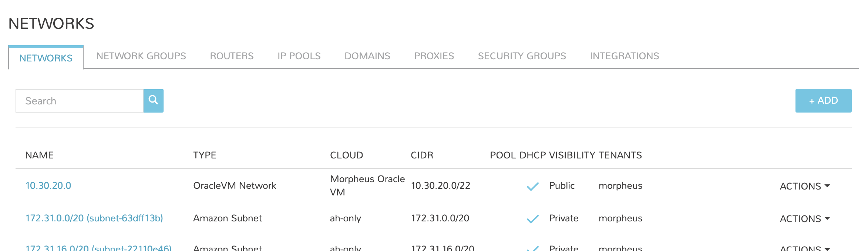Click the magnifying glass search icon

pyautogui.click(x=153, y=100)
